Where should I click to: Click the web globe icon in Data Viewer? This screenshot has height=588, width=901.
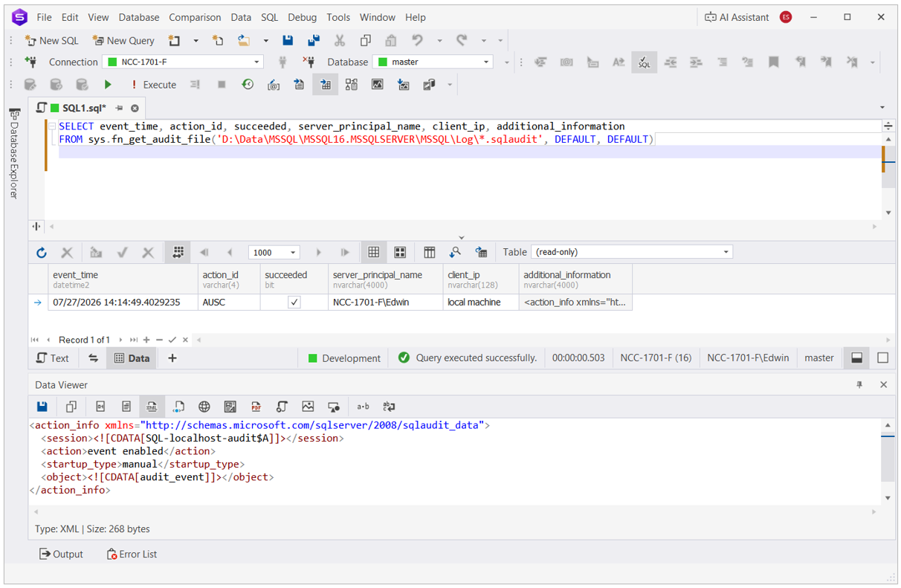click(204, 407)
